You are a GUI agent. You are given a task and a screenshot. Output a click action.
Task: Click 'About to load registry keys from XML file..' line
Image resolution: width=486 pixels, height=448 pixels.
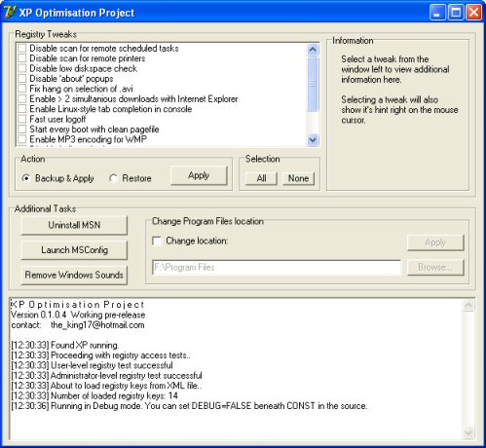click(127, 386)
